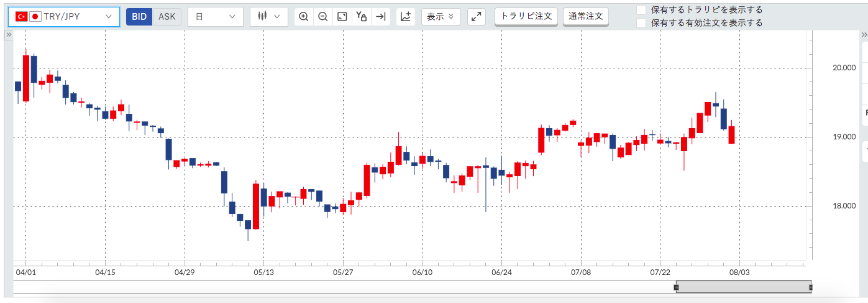Image resolution: width=868 pixels, height=303 pixels.
Task: Click the 05/13 date axis label
Action: 263,272
